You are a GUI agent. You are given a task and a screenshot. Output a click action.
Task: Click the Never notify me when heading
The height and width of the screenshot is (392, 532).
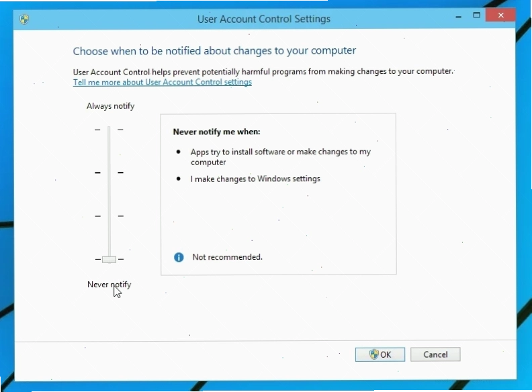click(217, 132)
